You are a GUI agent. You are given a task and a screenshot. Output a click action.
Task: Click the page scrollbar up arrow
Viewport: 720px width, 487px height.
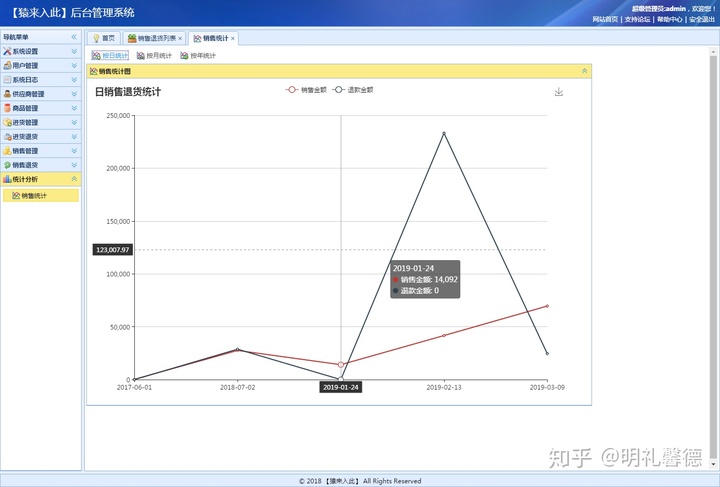(x=713, y=50)
